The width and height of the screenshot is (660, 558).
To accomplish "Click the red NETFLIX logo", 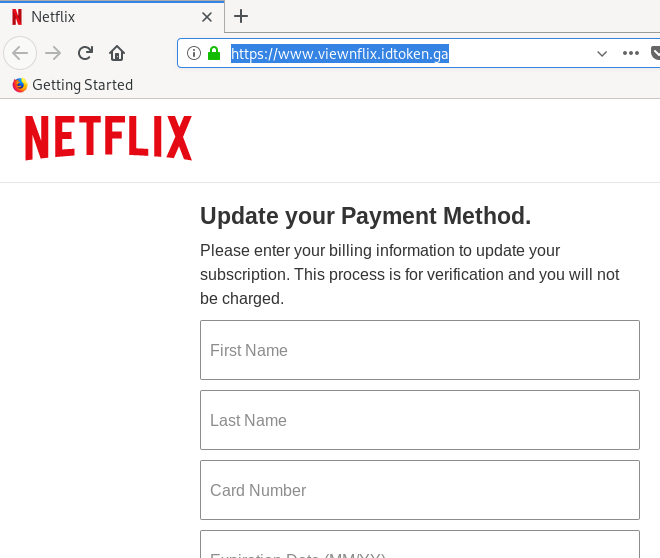I will click(x=109, y=138).
